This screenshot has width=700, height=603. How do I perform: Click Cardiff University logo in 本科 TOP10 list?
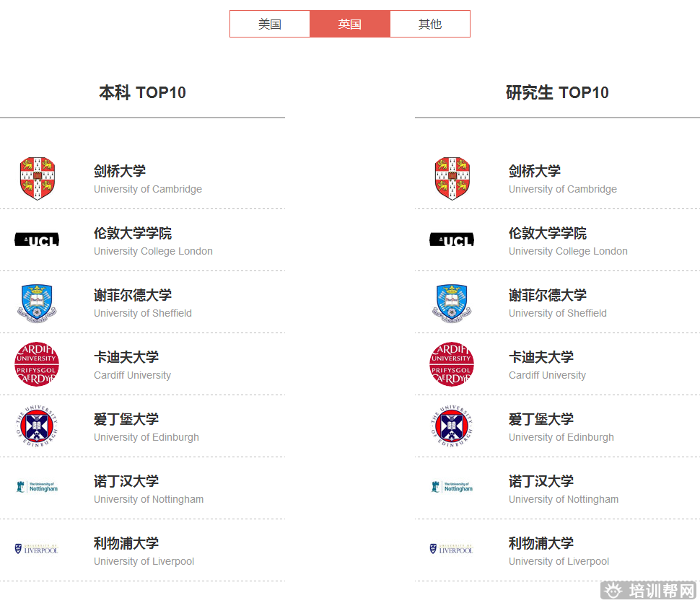[37, 364]
